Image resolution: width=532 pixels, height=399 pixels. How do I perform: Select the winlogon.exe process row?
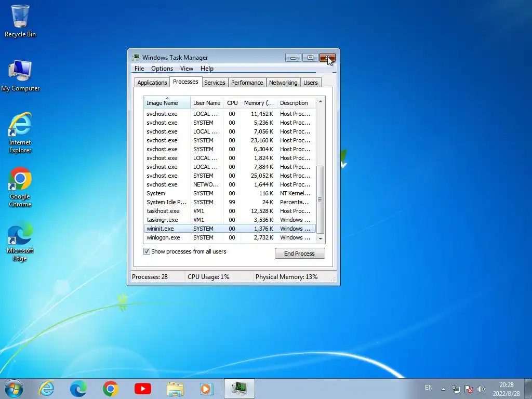(x=230, y=237)
